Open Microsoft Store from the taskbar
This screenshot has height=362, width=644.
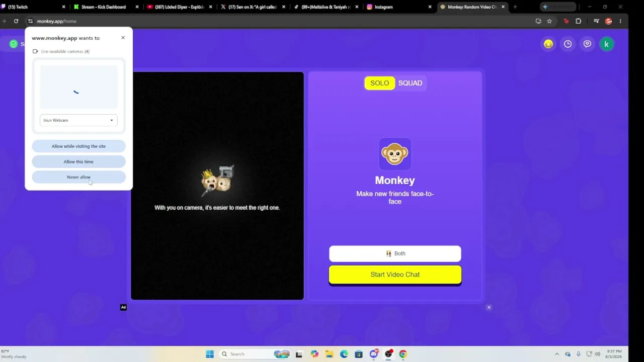[x=359, y=354]
